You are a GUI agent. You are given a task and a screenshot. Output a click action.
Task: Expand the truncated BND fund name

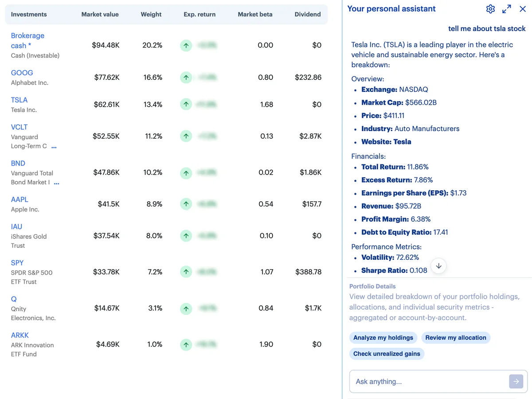[x=57, y=183]
